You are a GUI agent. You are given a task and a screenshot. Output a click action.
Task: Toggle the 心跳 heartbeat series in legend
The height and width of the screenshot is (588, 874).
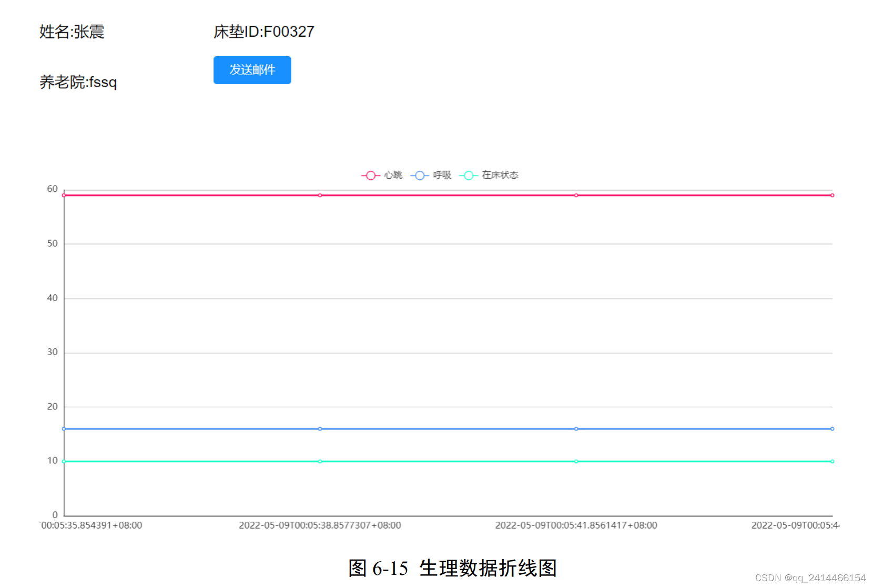click(382, 175)
